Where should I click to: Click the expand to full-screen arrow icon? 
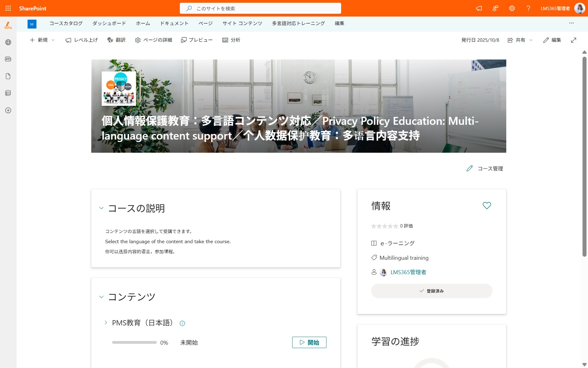tap(574, 40)
